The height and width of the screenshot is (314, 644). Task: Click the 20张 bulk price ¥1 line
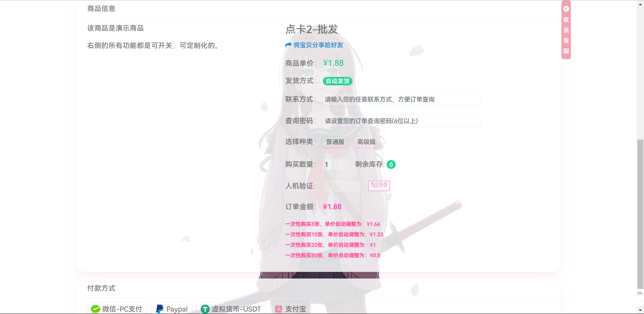click(x=330, y=245)
